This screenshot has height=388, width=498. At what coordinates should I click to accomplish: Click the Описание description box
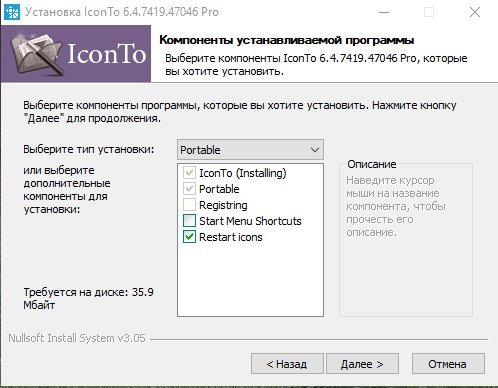click(406, 240)
